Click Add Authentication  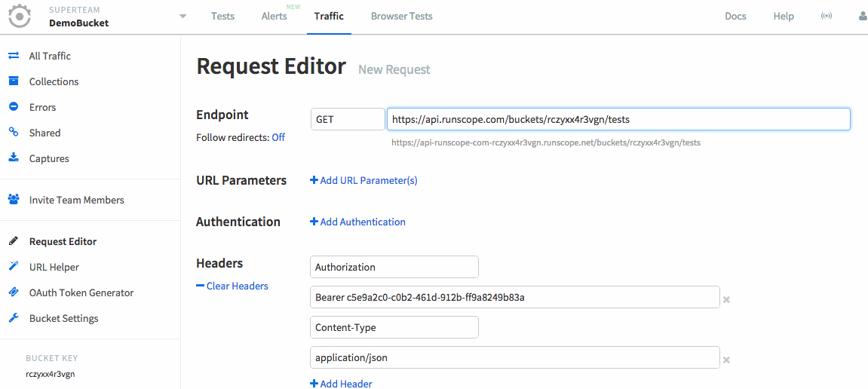pyautogui.click(x=357, y=222)
